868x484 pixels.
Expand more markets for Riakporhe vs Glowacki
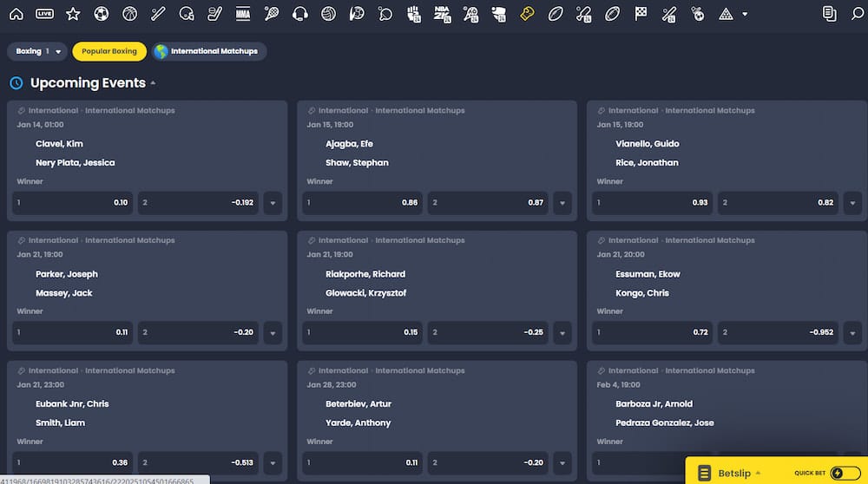pyautogui.click(x=562, y=333)
